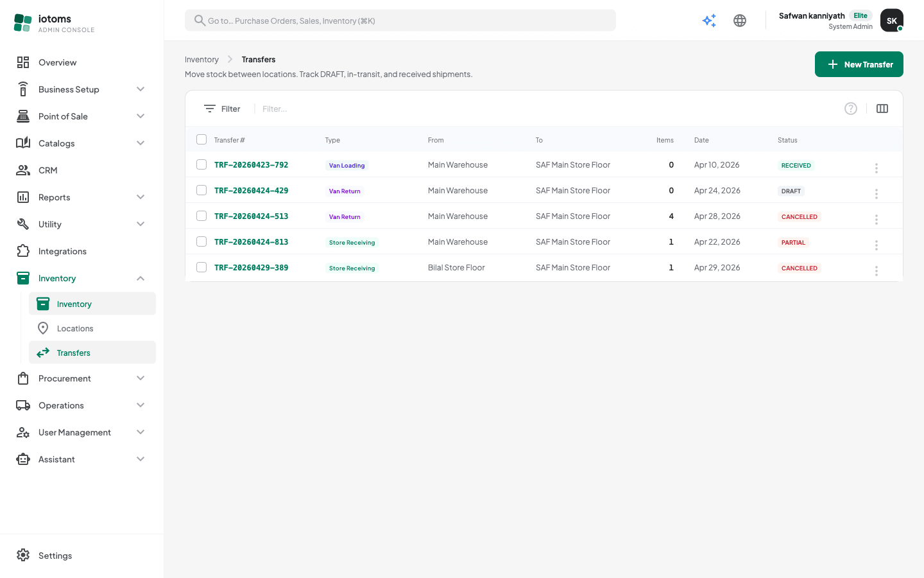Expand the Point of Sale chevron
The image size is (924, 578).
click(141, 116)
